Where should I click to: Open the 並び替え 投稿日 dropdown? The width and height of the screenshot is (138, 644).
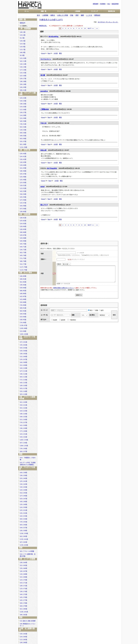click(x=104, y=315)
